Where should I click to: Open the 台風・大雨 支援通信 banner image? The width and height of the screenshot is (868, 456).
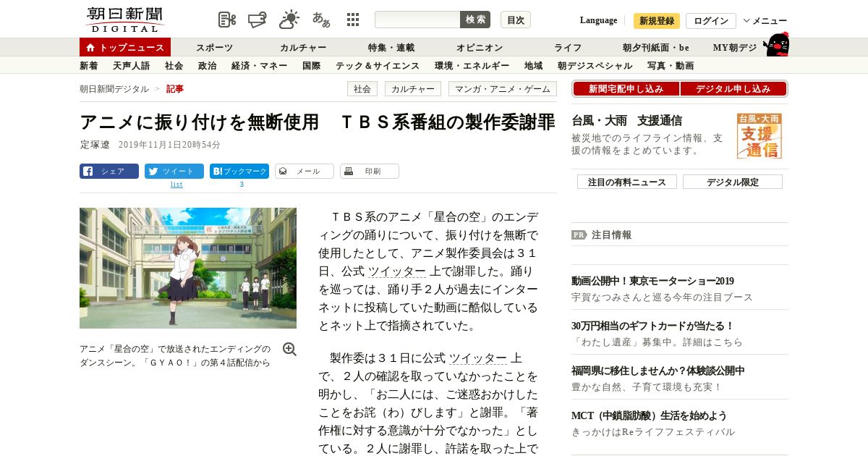(x=759, y=135)
